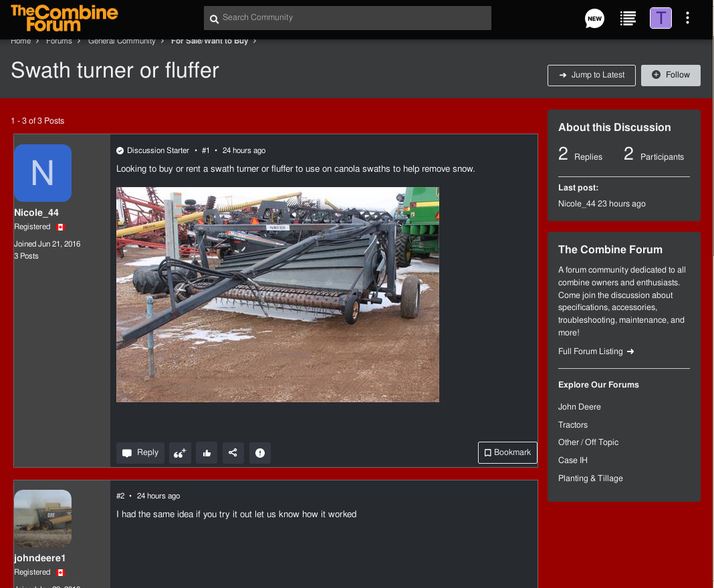Open the NEW posts bubble icon
This screenshot has height=588, width=714.
coord(594,19)
